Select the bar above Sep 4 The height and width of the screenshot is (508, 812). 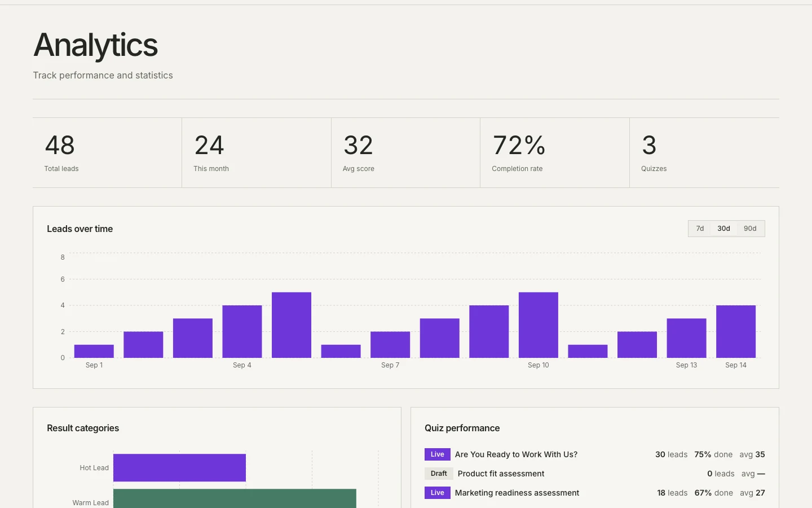242,331
